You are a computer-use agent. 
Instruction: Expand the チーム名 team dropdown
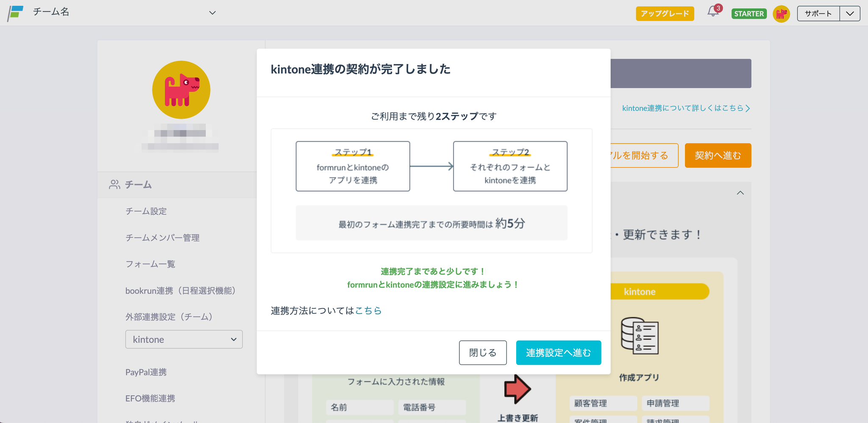tap(212, 13)
